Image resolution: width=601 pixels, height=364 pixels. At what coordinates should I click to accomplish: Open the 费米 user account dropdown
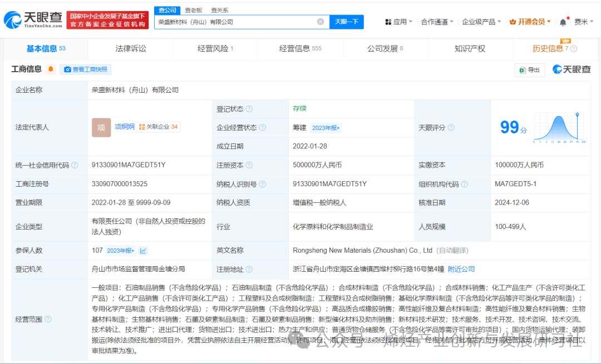coord(583,22)
